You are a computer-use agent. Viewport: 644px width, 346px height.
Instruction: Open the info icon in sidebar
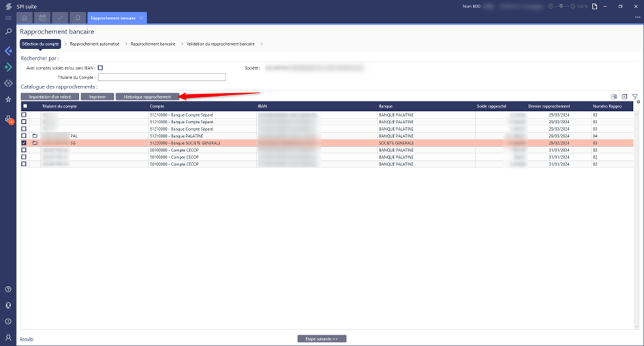point(8,321)
